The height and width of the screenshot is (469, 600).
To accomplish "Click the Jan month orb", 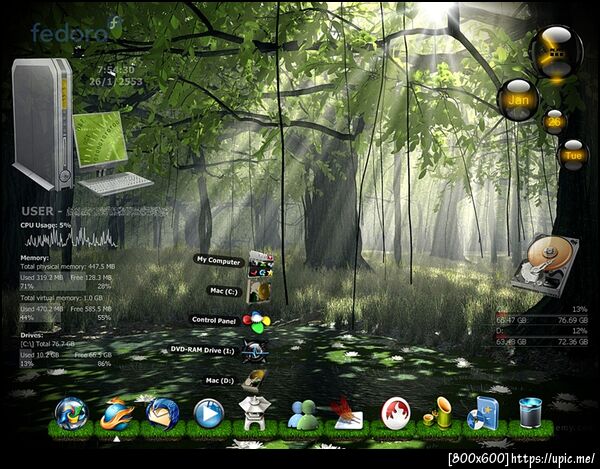I will click(518, 100).
